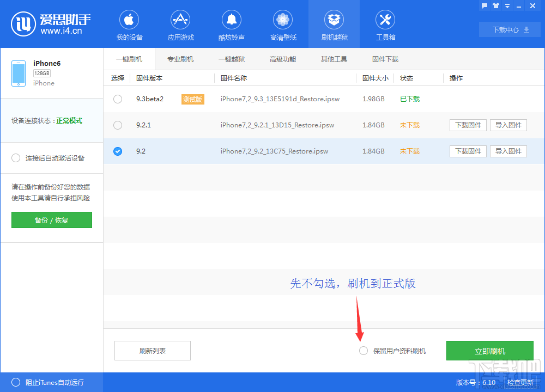Open 我的设备 (My Devices) section
The width and height of the screenshot is (545, 392).
129,24
